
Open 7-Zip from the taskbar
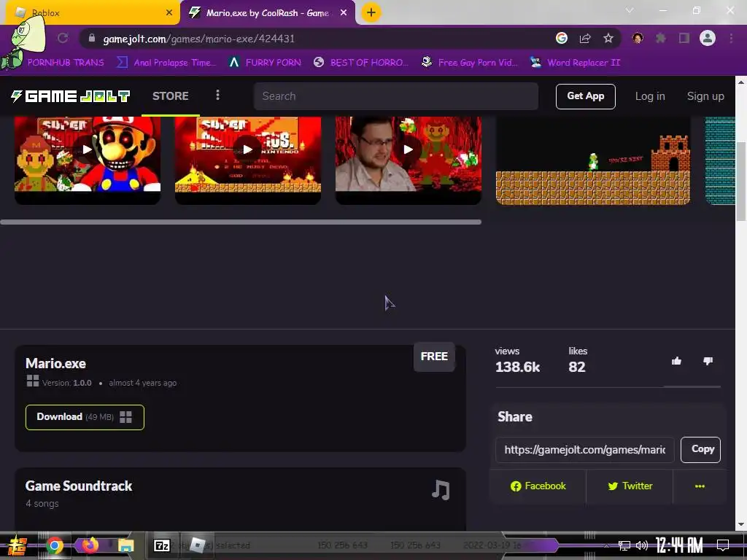pyautogui.click(x=162, y=545)
